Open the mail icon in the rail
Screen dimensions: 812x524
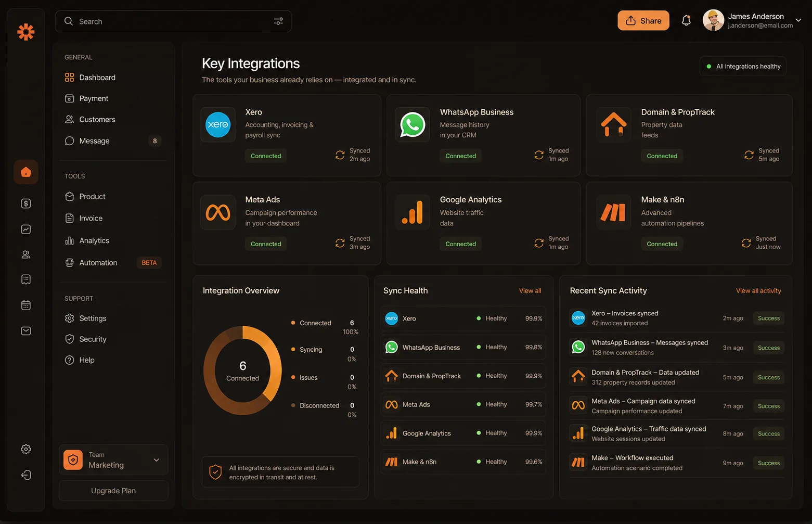(x=25, y=331)
